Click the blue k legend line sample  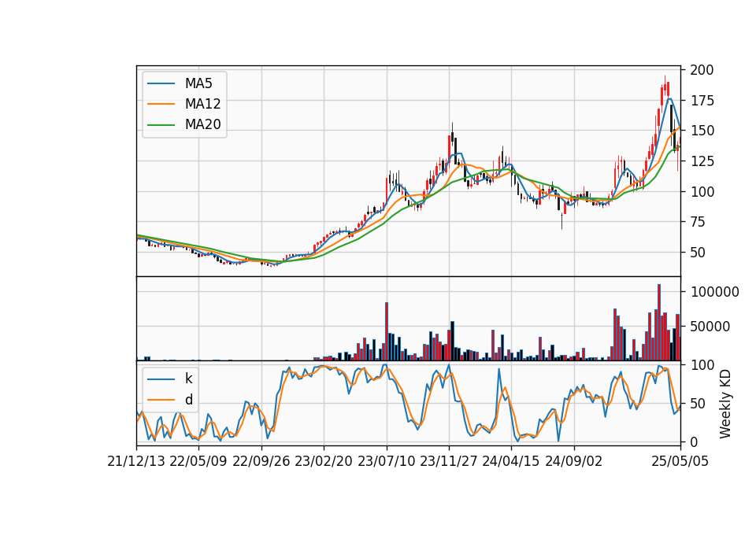pyautogui.click(x=161, y=379)
